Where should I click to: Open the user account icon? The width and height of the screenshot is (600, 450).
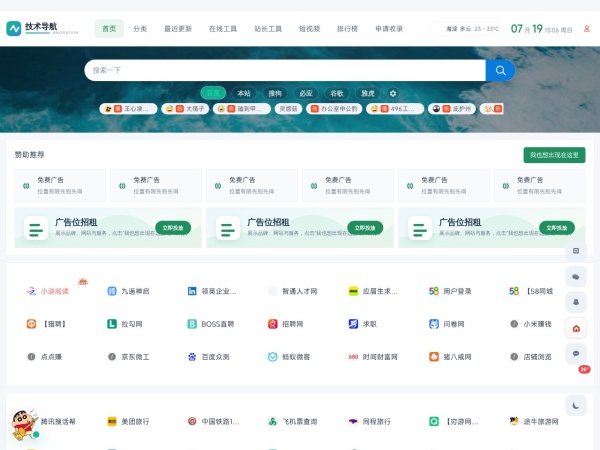pos(587,29)
